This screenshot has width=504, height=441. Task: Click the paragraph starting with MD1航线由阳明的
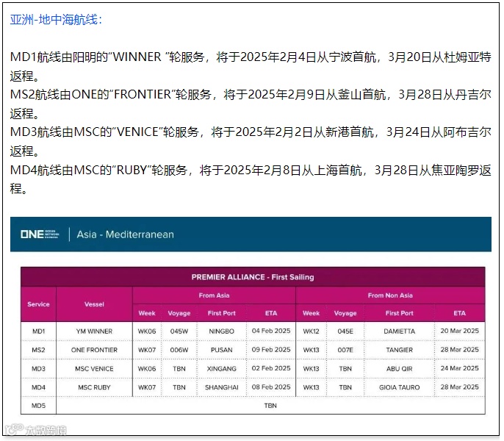(251, 67)
